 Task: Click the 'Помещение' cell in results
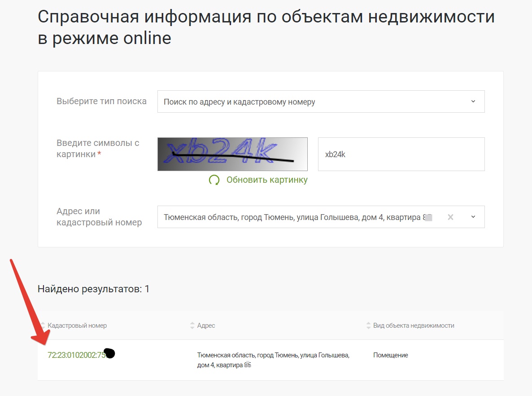point(390,355)
